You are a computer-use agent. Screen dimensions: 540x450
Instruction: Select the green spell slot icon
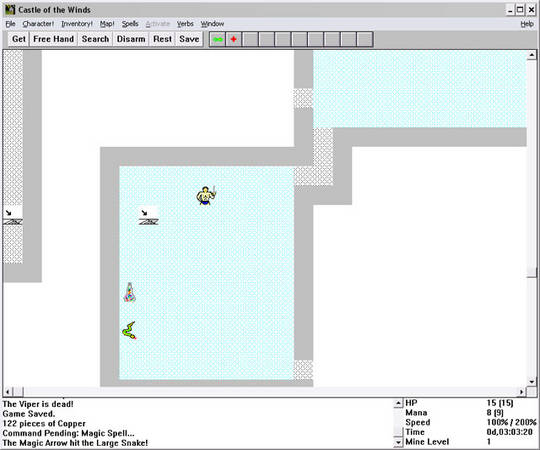(218, 39)
